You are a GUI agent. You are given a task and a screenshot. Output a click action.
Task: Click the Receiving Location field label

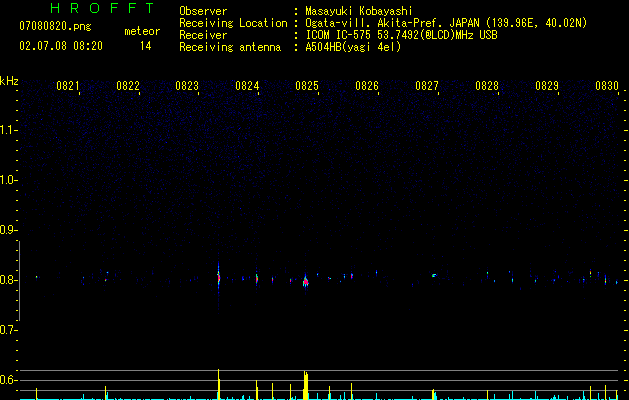click(233, 23)
